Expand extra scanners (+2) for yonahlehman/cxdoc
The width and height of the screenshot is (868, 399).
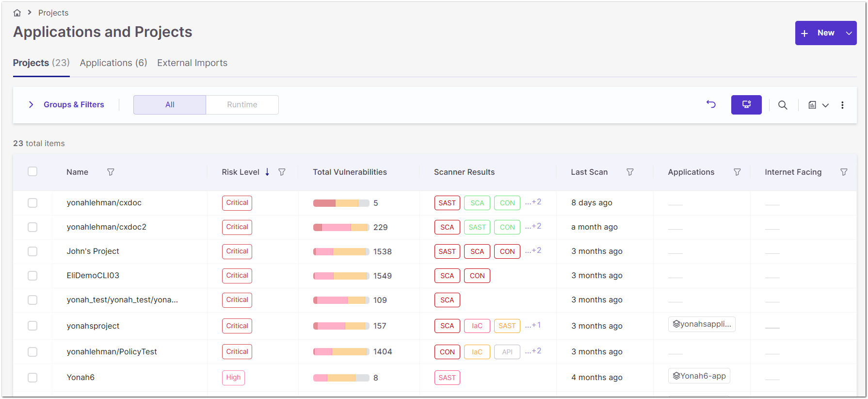533,202
